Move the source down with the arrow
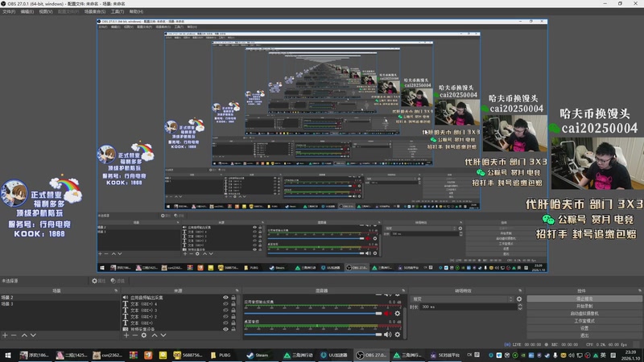This screenshot has width=644, height=362. [163, 335]
